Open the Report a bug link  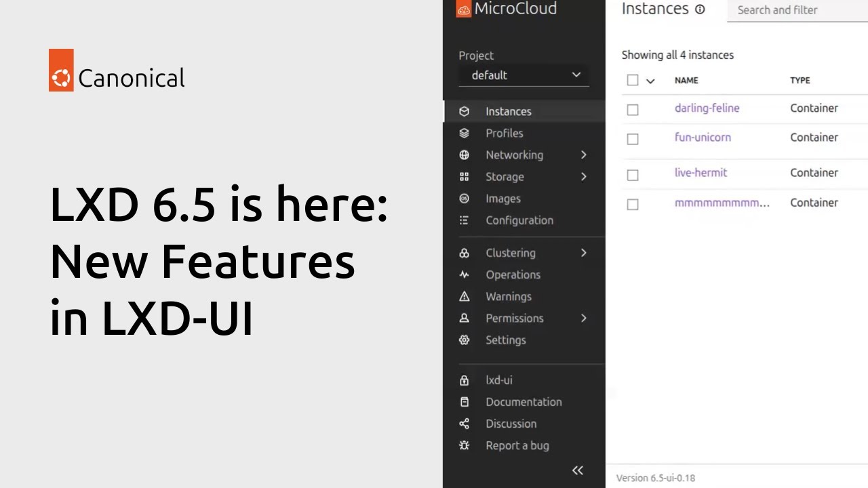pos(517,445)
